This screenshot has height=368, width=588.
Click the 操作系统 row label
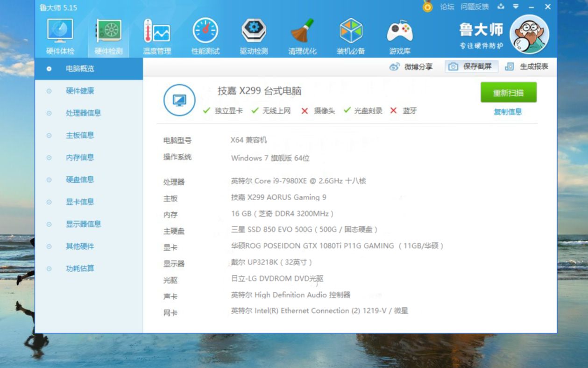coord(177,157)
